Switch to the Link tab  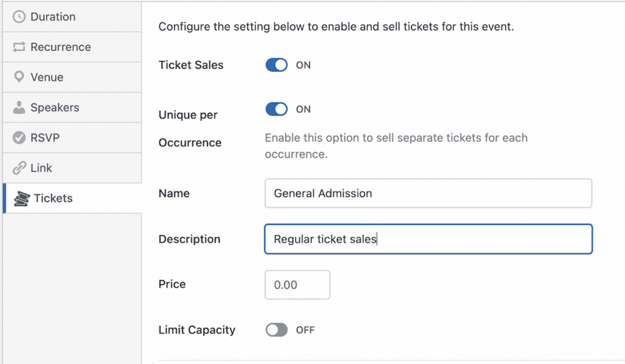pos(42,168)
